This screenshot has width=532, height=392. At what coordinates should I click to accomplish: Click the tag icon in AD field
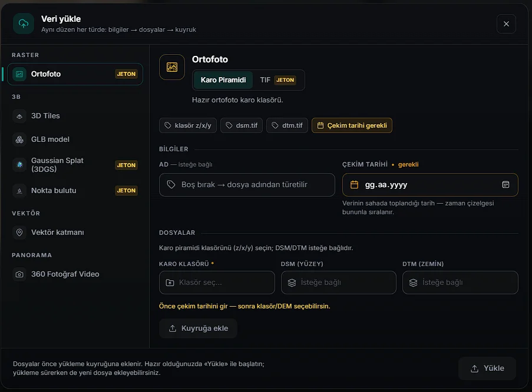click(x=171, y=184)
